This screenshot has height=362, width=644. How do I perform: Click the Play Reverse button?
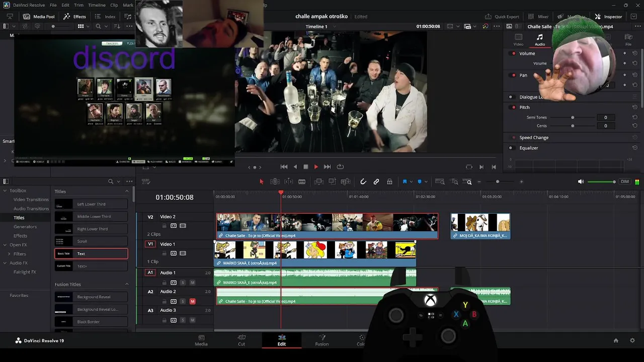pyautogui.click(x=295, y=167)
